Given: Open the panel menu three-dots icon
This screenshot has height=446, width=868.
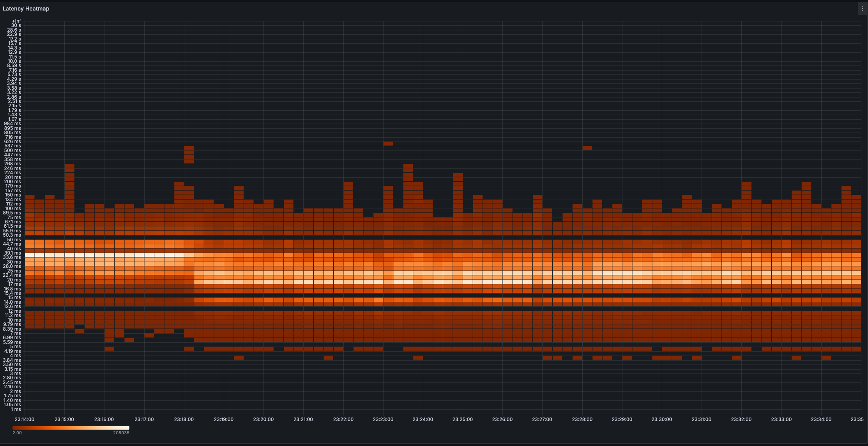Looking at the screenshot, I should click(x=862, y=9).
